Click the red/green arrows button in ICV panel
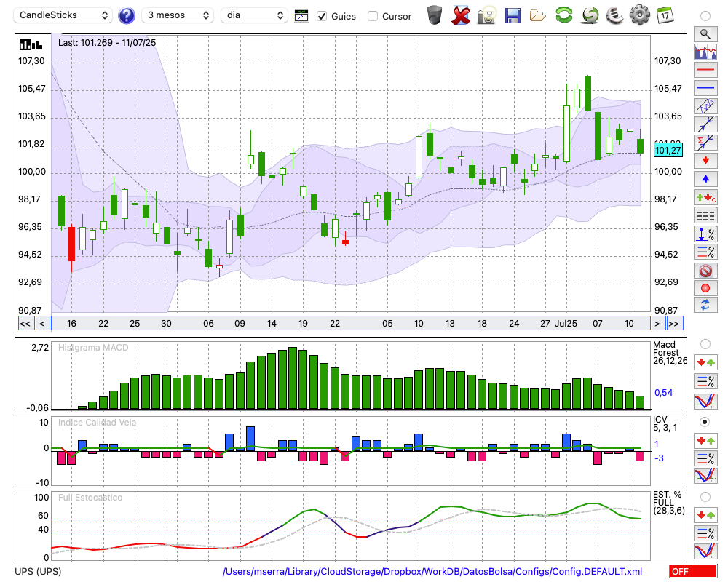This screenshot has height=582, width=728. point(705,440)
